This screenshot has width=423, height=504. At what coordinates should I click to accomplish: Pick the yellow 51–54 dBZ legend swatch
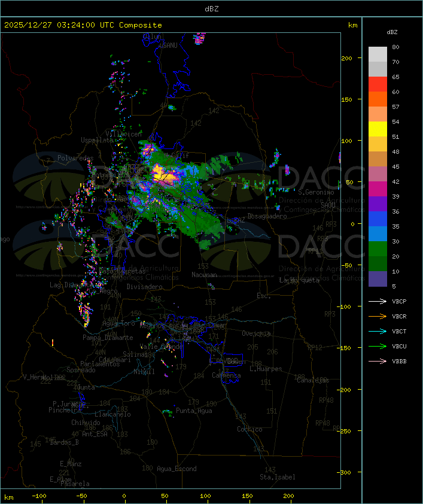click(378, 129)
